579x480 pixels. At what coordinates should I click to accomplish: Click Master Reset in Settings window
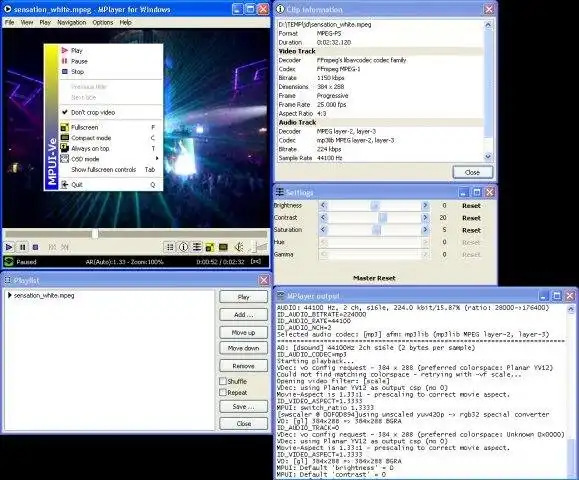tap(374, 278)
